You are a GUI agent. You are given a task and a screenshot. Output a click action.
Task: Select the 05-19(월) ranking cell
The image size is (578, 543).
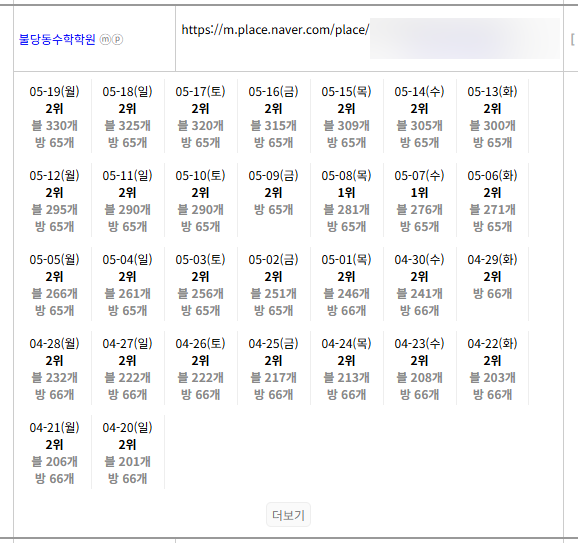click(x=55, y=116)
